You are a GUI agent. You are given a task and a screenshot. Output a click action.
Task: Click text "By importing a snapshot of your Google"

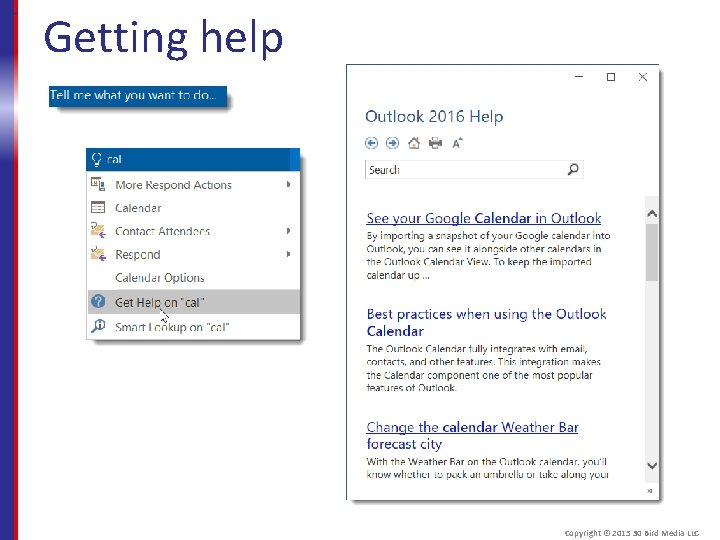click(458, 236)
